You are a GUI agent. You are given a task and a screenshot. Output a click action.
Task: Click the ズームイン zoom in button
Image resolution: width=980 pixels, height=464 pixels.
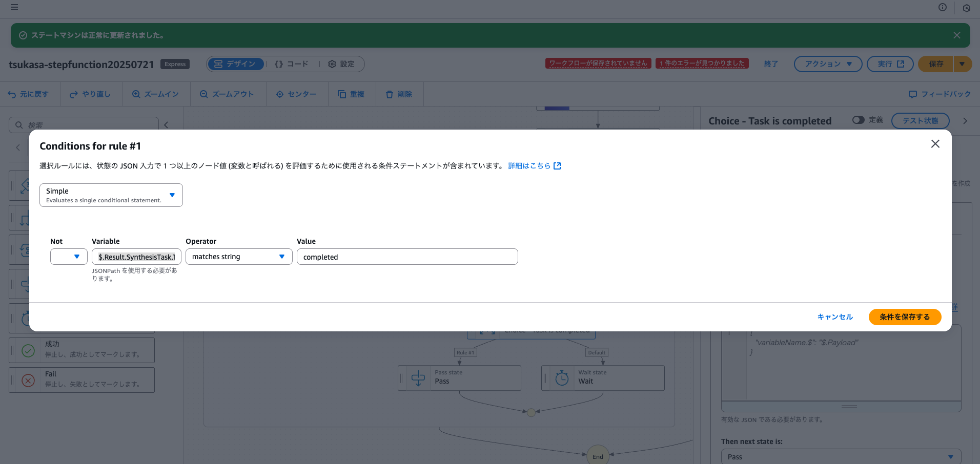coord(155,94)
